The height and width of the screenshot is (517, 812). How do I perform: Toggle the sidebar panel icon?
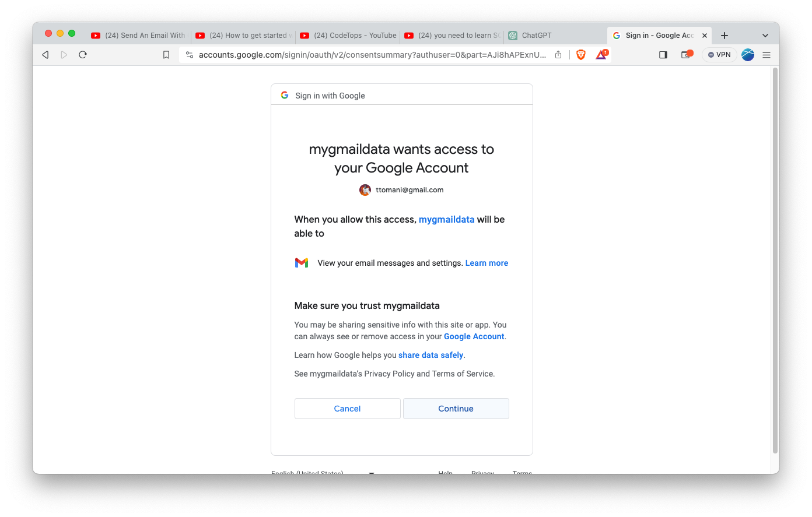(663, 55)
